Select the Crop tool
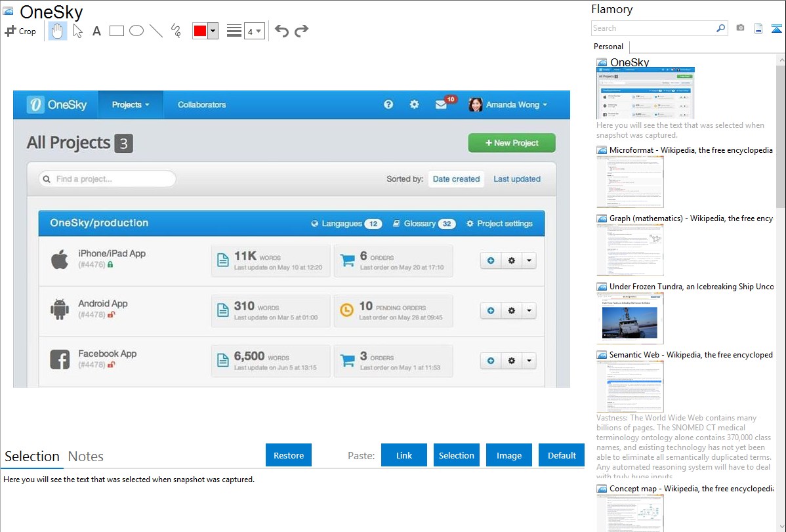This screenshot has height=532, width=786. coord(20,31)
